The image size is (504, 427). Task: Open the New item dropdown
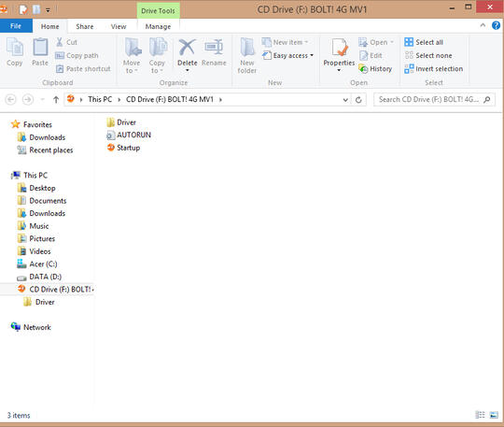coord(285,42)
